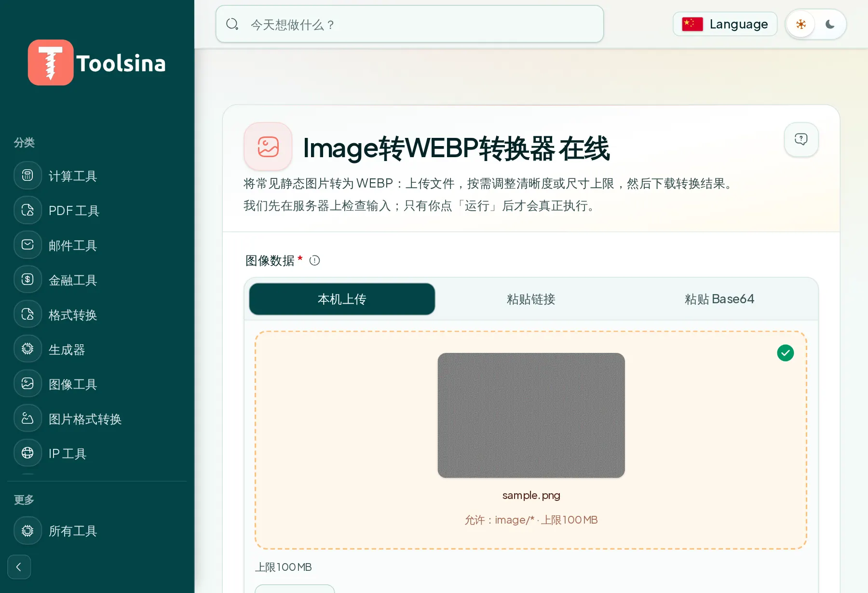Image resolution: width=868 pixels, height=593 pixels.
Task: Click the 生成器 chip icon
Action: tap(28, 349)
